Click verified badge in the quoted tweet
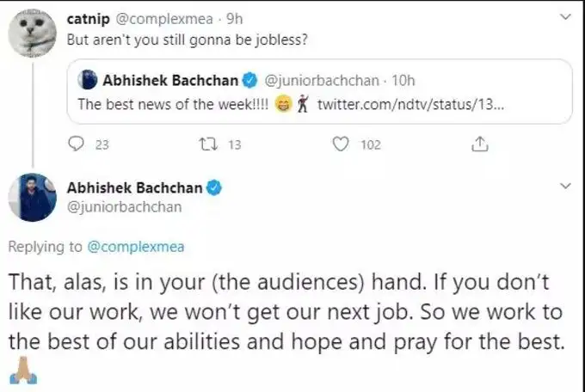Viewport: 585px width, 392px height. coord(250,81)
